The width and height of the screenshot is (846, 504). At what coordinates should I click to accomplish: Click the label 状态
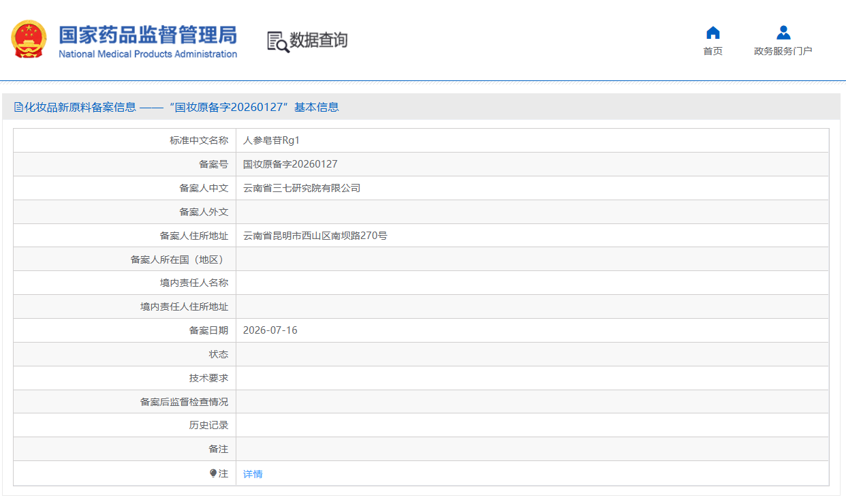tap(219, 354)
